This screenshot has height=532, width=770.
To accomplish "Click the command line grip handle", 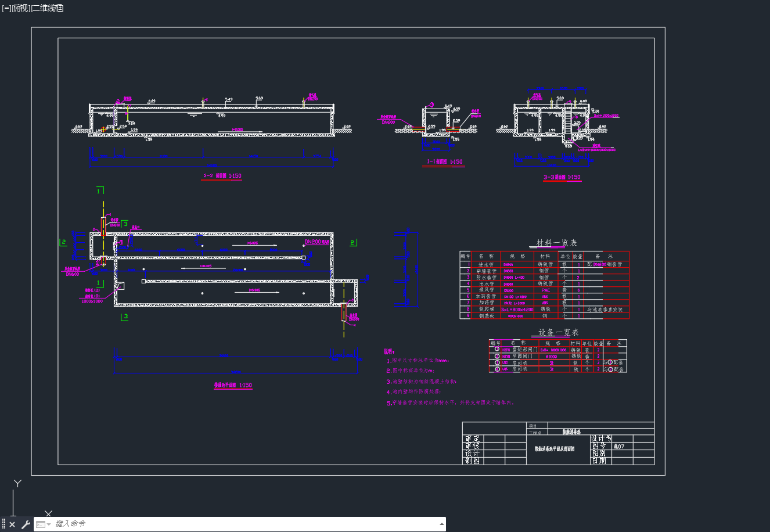I will [3, 524].
